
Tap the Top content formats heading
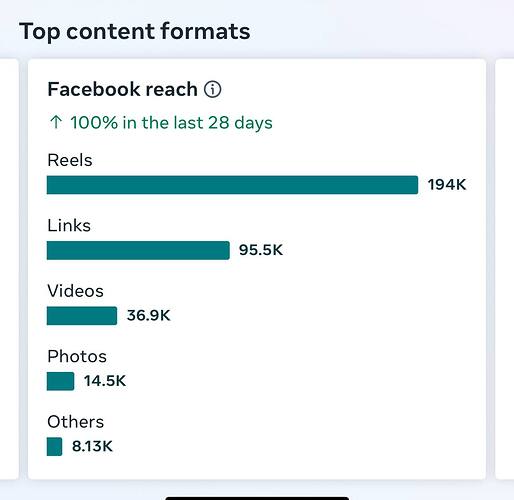[x=135, y=31]
